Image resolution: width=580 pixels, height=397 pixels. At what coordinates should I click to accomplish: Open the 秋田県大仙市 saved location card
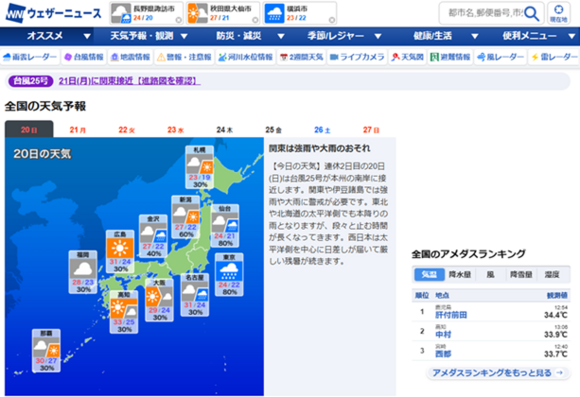[x=223, y=13]
